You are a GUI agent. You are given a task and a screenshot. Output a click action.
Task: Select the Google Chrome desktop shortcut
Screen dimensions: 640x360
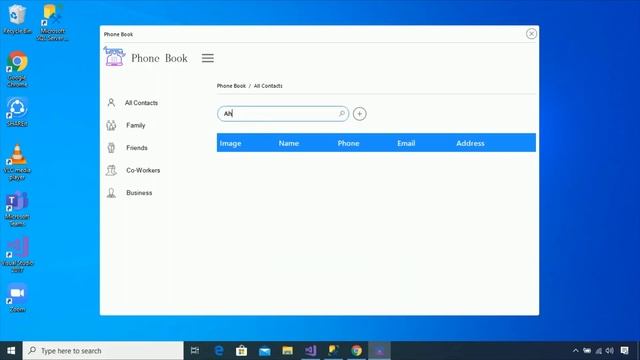pyautogui.click(x=17, y=69)
